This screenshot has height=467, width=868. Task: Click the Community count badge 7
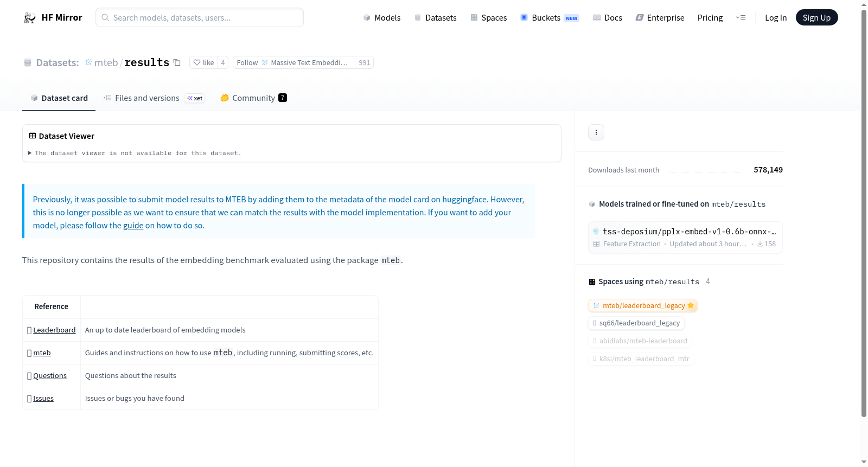point(283,98)
